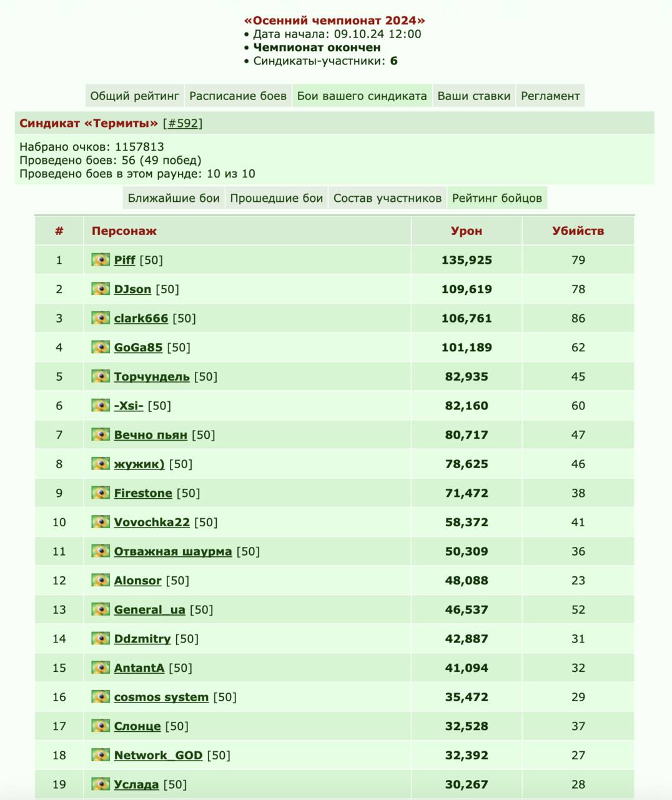Click the syndicate badge next to Услада
Image resolution: width=672 pixels, height=800 pixels.
click(x=101, y=784)
